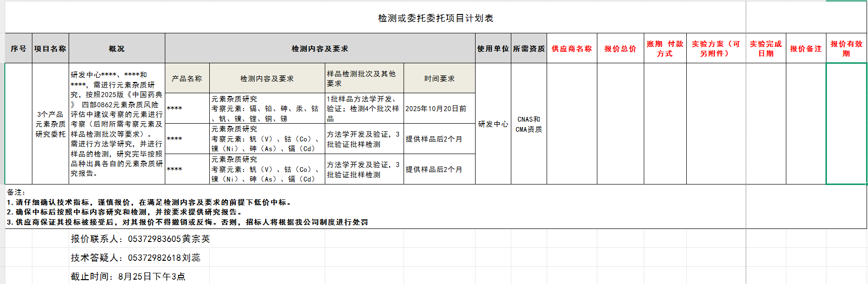Image resolution: width=868 pixels, height=284 pixels.
Task: Click the 所需资质 header cell
Action: [529, 48]
